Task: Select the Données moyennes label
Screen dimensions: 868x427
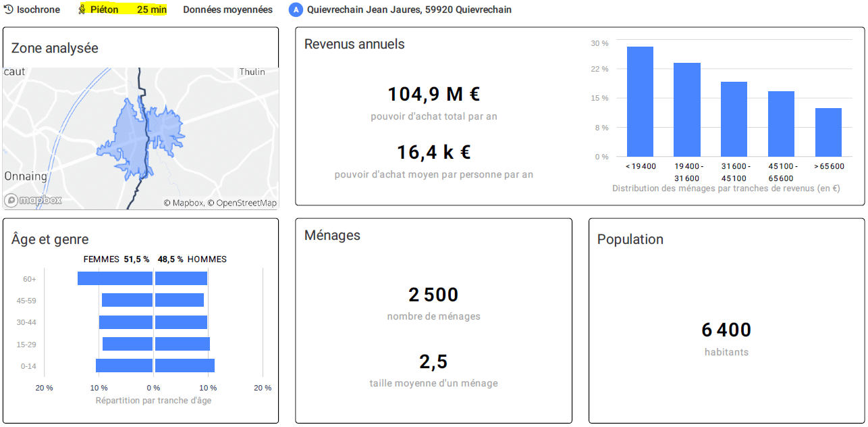Action: (x=227, y=9)
